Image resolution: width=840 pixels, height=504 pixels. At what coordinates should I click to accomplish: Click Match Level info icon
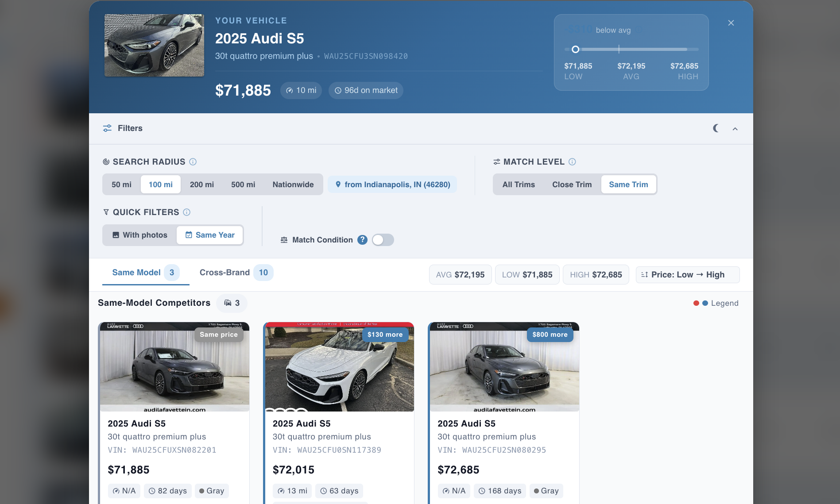pos(572,162)
